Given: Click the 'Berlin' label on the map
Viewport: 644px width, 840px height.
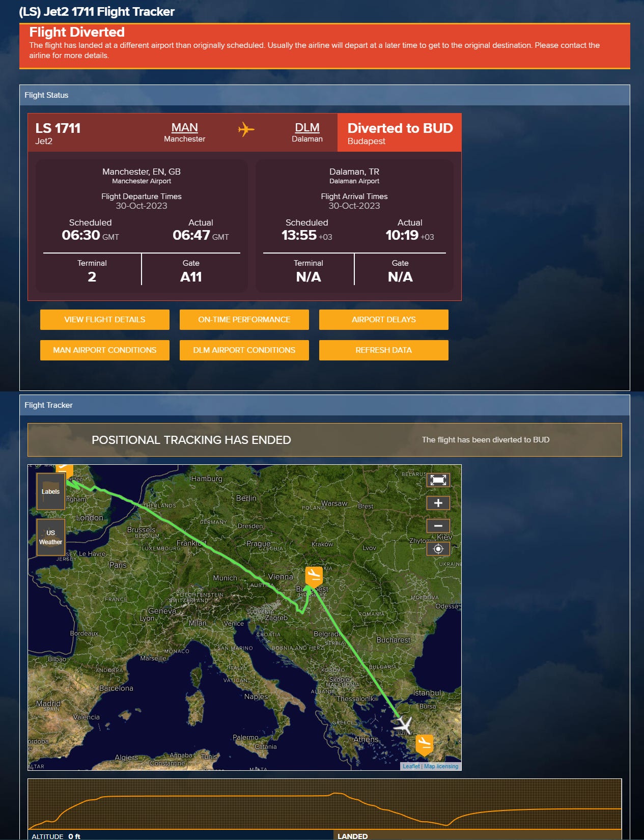Looking at the screenshot, I should (246, 498).
